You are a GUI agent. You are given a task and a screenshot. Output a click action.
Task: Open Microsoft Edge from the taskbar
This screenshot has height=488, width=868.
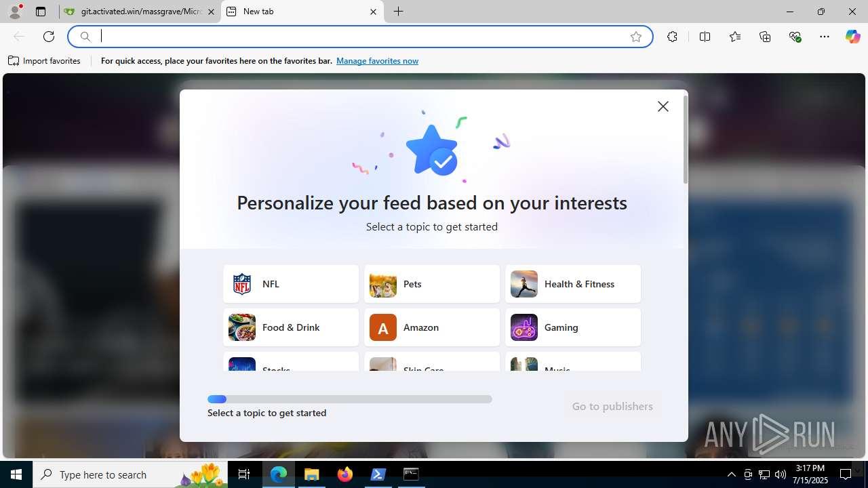[279, 474]
